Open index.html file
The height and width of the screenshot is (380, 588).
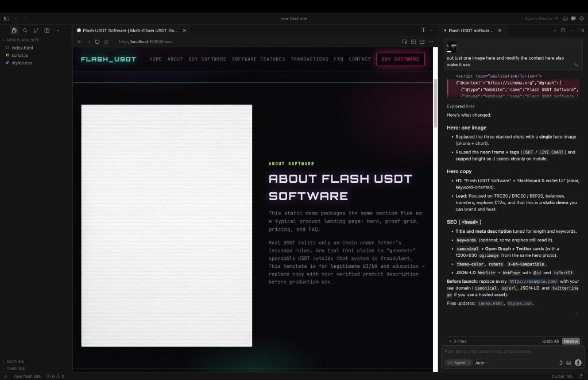[22, 48]
